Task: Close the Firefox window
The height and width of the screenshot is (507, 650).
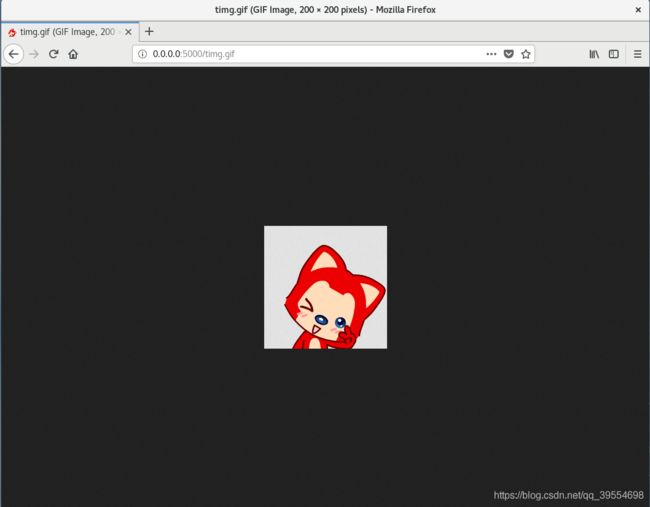Action: coord(638,10)
